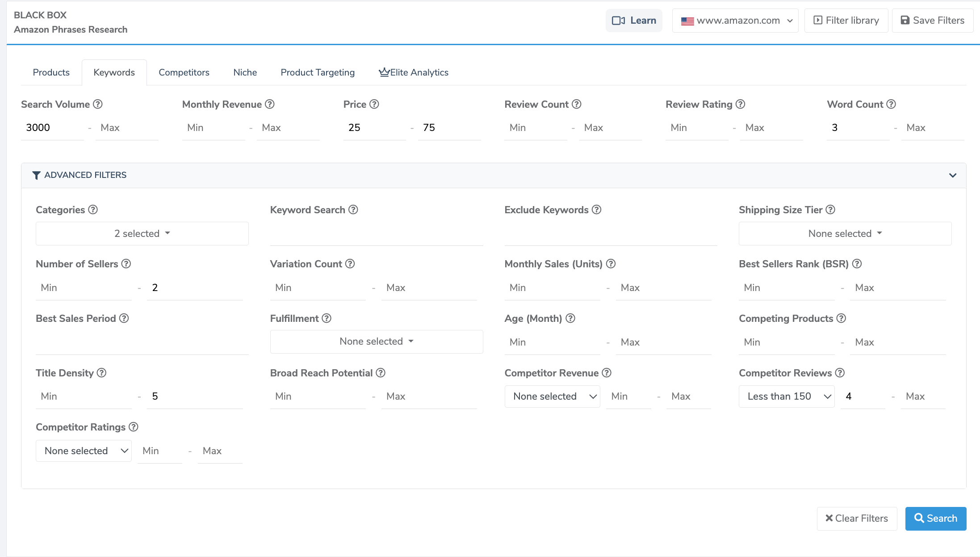This screenshot has width=980, height=557.
Task: Switch to the Competitors tab
Action: [x=184, y=72]
